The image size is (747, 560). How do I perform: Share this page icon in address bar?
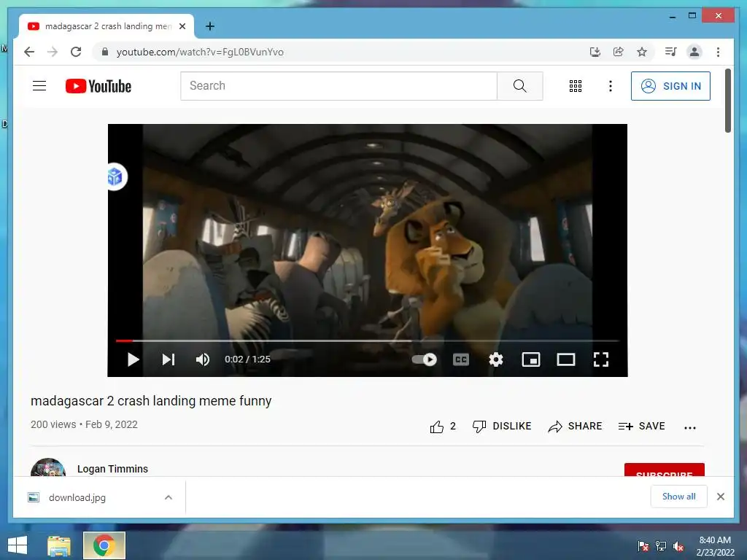pyautogui.click(x=619, y=52)
